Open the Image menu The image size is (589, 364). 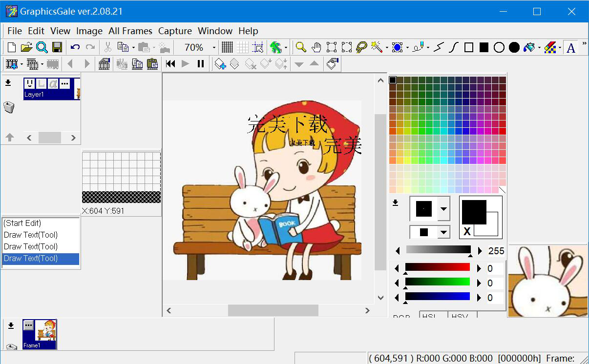pyautogui.click(x=89, y=31)
